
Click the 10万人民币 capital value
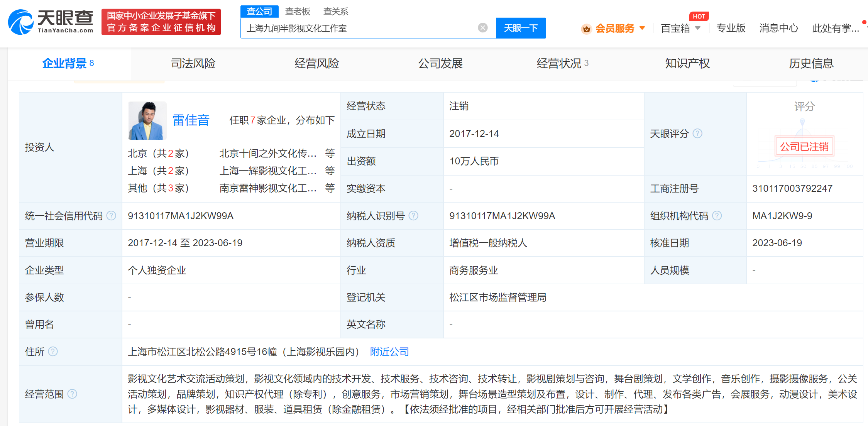pos(474,161)
